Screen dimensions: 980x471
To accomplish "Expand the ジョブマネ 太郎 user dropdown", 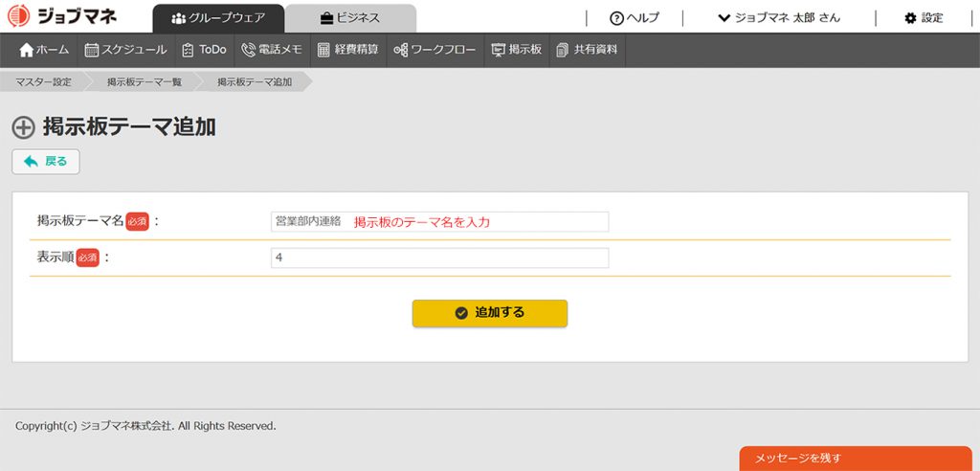I will click(779, 18).
